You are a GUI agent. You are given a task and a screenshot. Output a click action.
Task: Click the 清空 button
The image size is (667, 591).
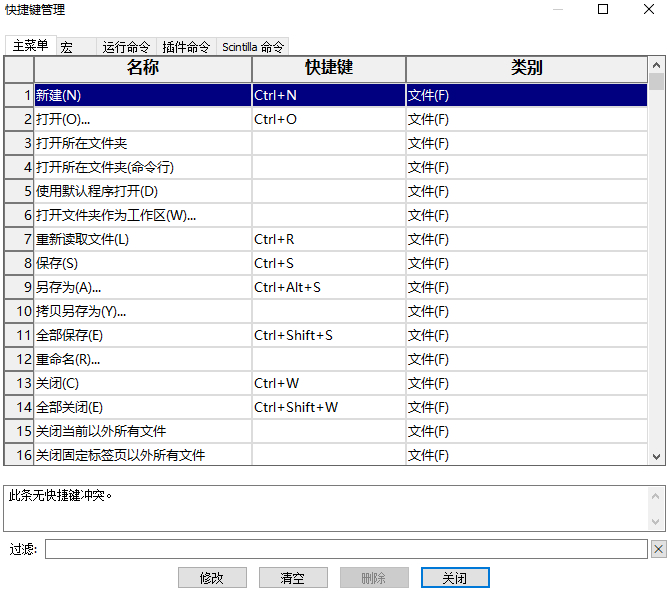point(293,577)
